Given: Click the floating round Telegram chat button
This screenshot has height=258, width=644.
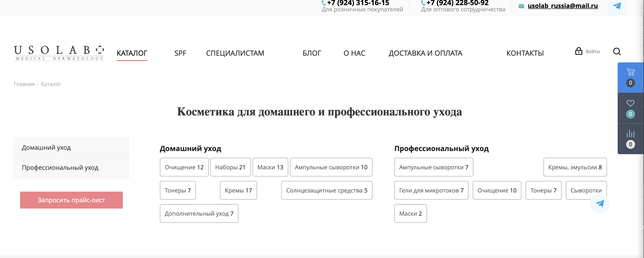Looking at the screenshot, I should 600,203.
